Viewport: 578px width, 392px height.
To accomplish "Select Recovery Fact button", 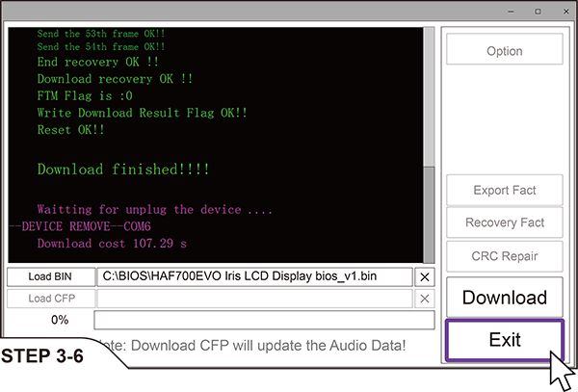I will (504, 223).
